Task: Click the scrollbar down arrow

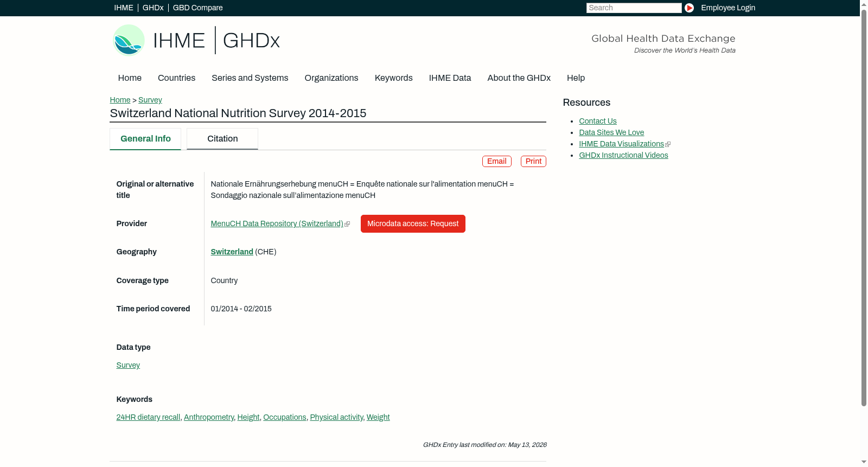Action: pyautogui.click(x=864, y=463)
